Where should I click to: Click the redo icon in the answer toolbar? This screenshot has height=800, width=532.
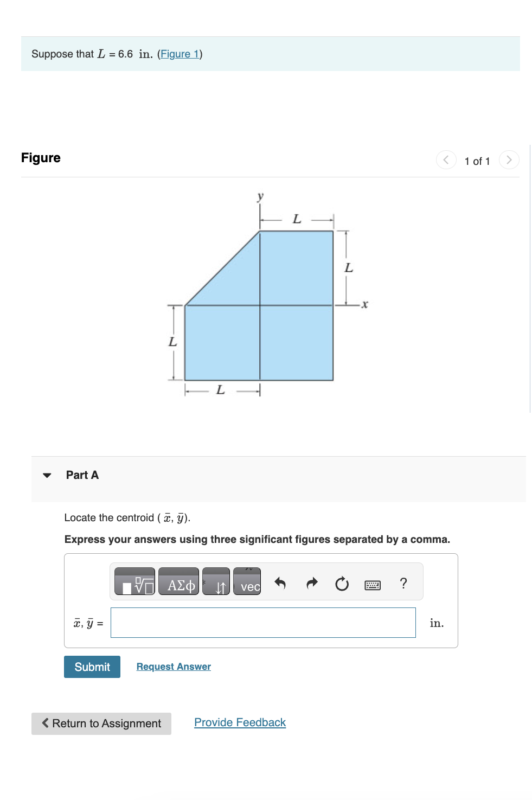point(312,583)
